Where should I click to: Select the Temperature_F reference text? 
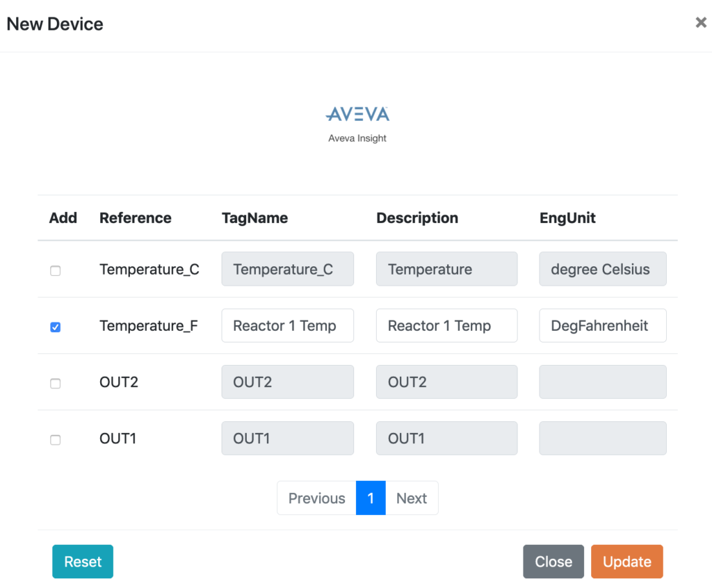tap(149, 325)
